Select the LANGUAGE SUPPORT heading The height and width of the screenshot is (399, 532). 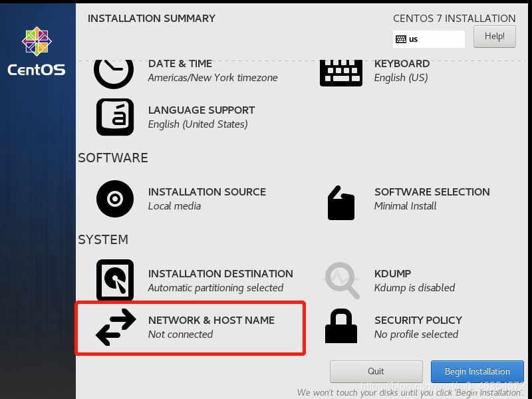[201, 110]
